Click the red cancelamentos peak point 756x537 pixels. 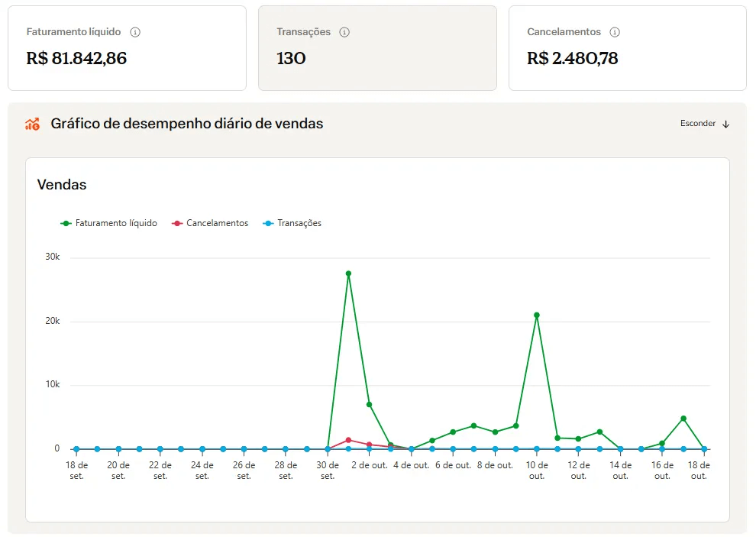click(348, 440)
